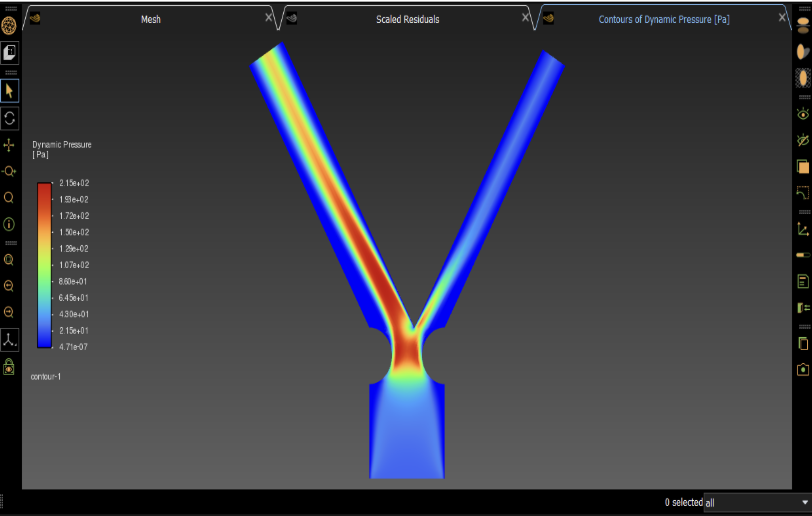Activate the Probe info tool
The width and height of the screenshot is (812, 516).
click(x=9, y=224)
